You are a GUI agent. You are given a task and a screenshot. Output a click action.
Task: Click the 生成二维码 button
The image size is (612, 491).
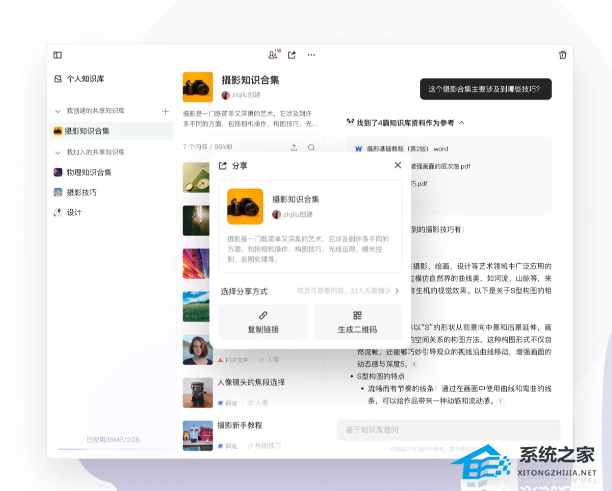357,322
